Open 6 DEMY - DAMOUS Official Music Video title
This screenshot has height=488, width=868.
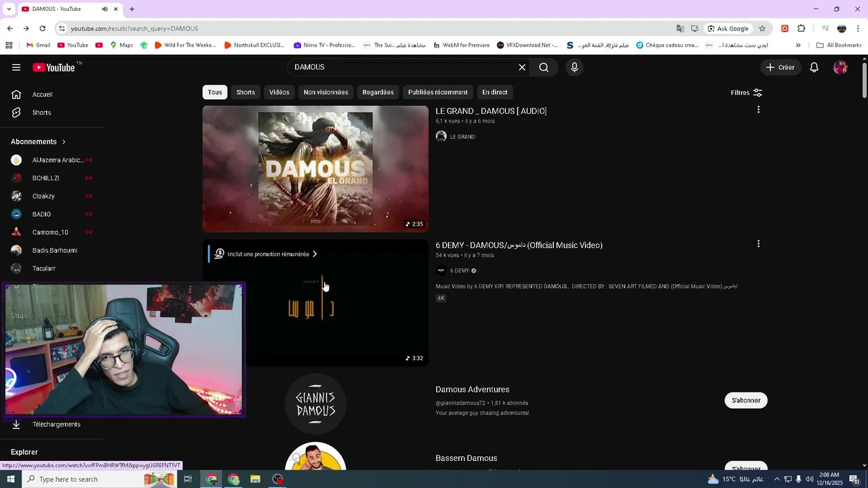point(519,245)
